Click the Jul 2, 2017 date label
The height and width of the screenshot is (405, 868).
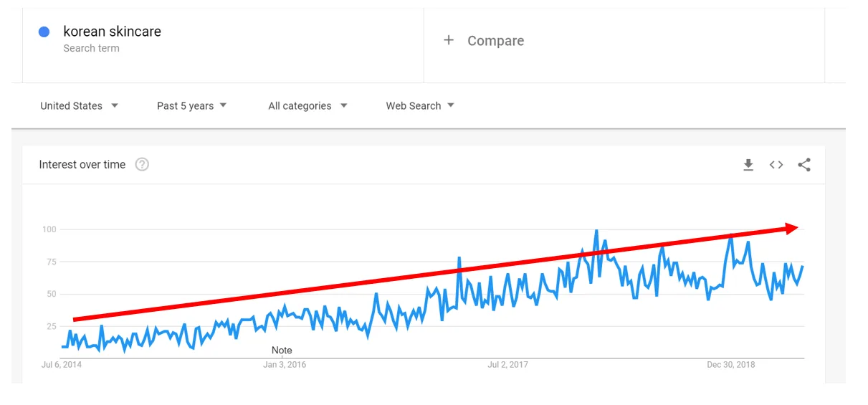507,365
